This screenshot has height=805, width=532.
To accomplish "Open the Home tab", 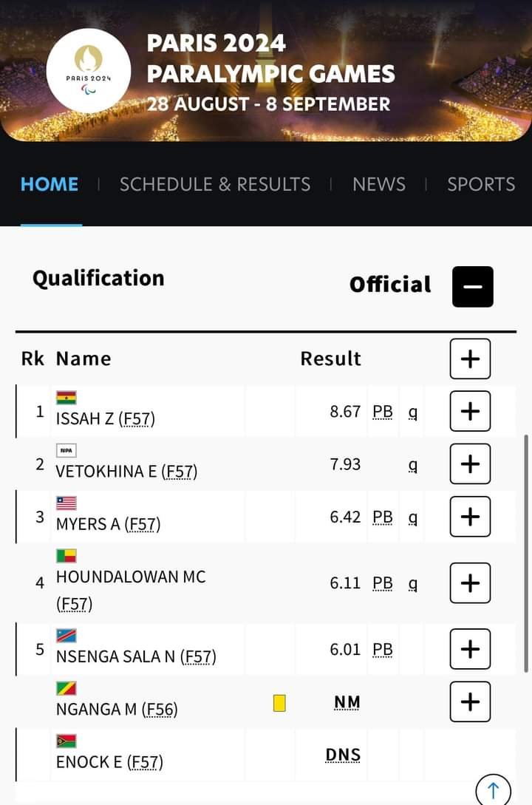I will (x=50, y=184).
